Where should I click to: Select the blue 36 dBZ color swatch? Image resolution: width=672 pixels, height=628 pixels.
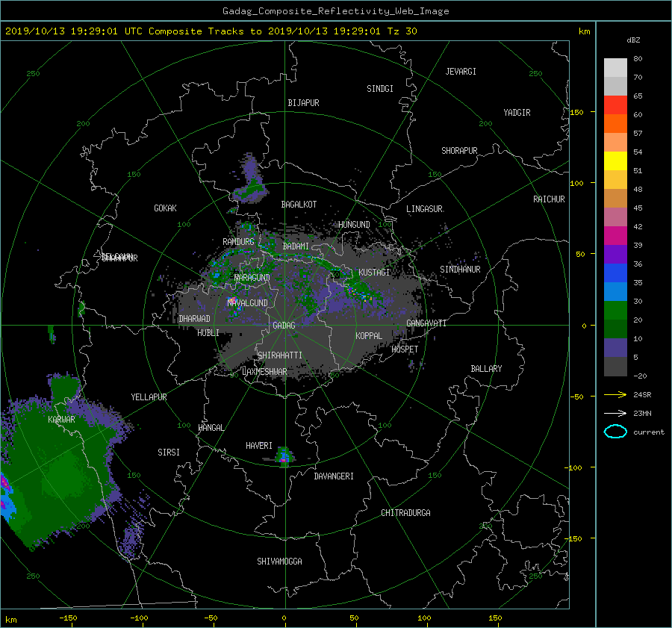tap(615, 273)
